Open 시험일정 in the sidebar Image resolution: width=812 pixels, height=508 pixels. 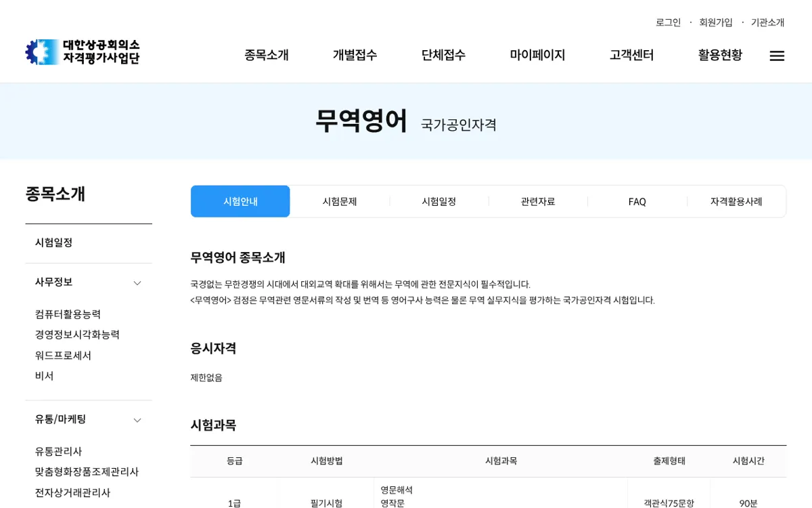pos(54,242)
